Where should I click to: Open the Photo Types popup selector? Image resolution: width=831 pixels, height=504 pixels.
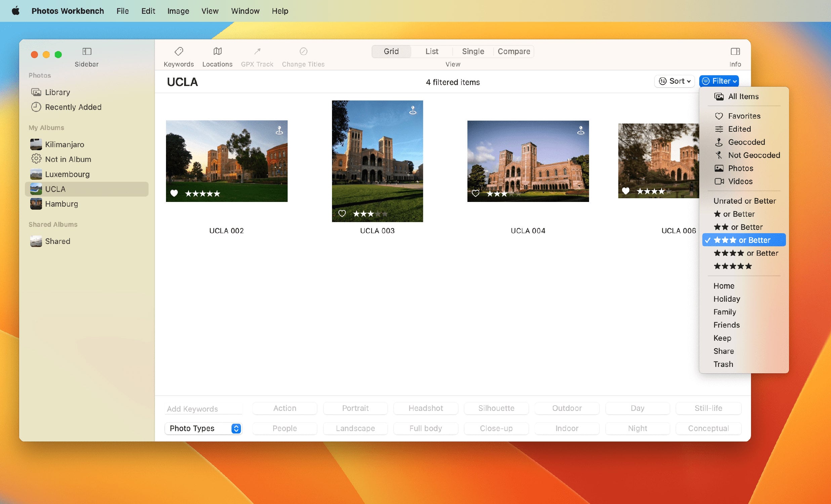(x=204, y=428)
